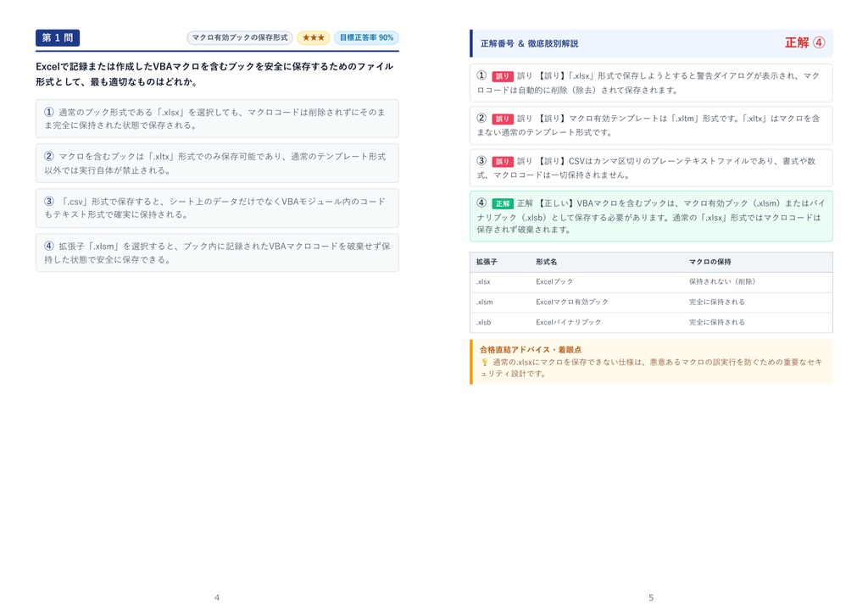Click the red 誤り tag in explanation ②
The image size is (868, 616).
click(x=502, y=119)
